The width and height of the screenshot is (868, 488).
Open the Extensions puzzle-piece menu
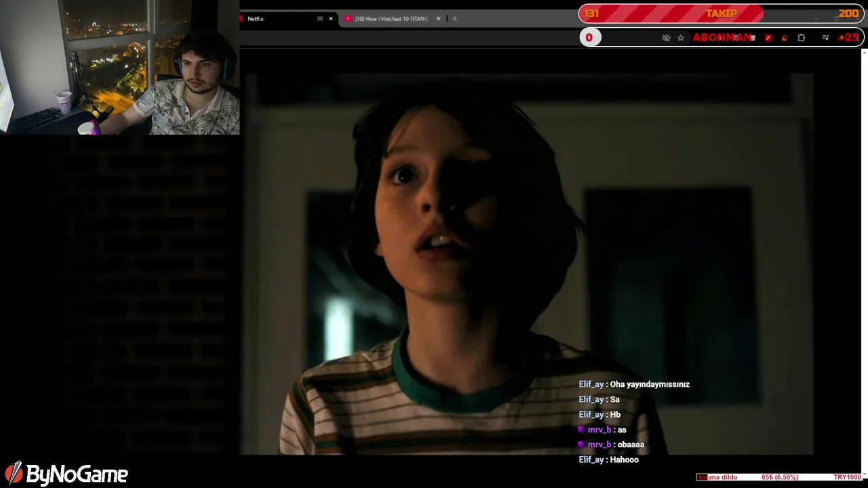802,38
